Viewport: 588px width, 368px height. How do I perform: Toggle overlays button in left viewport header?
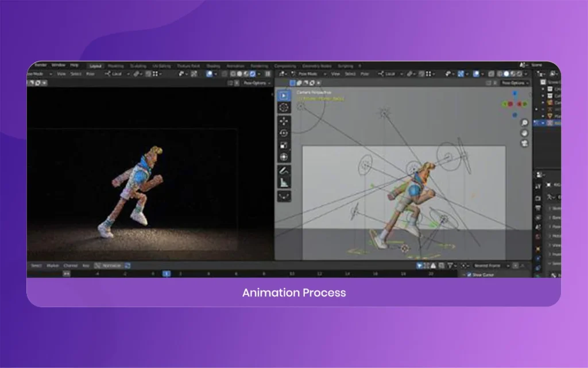(x=209, y=74)
